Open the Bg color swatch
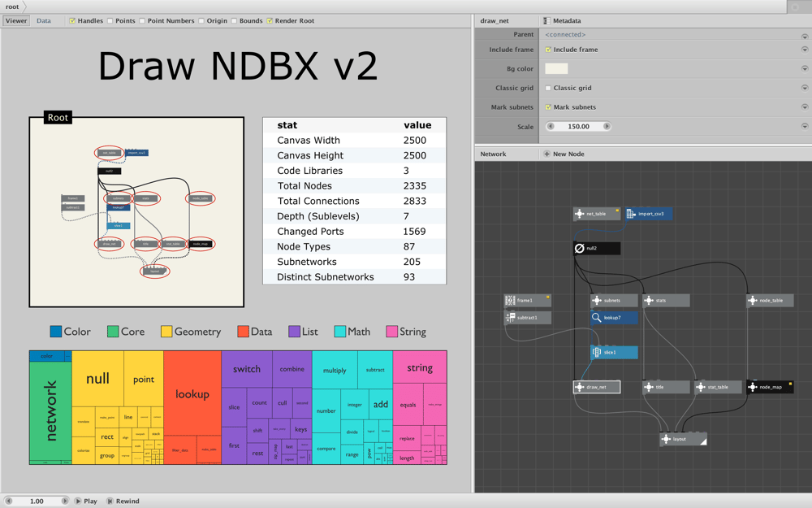Image resolution: width=812 pixels, height=508 pixels. 556,68
